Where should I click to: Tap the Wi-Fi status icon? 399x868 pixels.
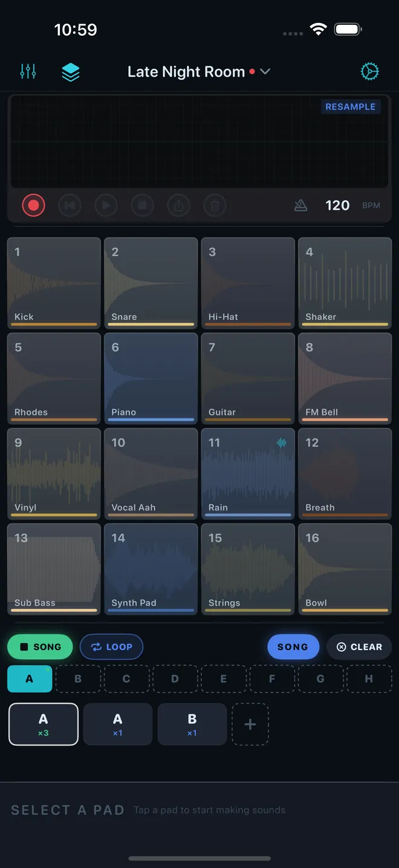coord(318,29)
